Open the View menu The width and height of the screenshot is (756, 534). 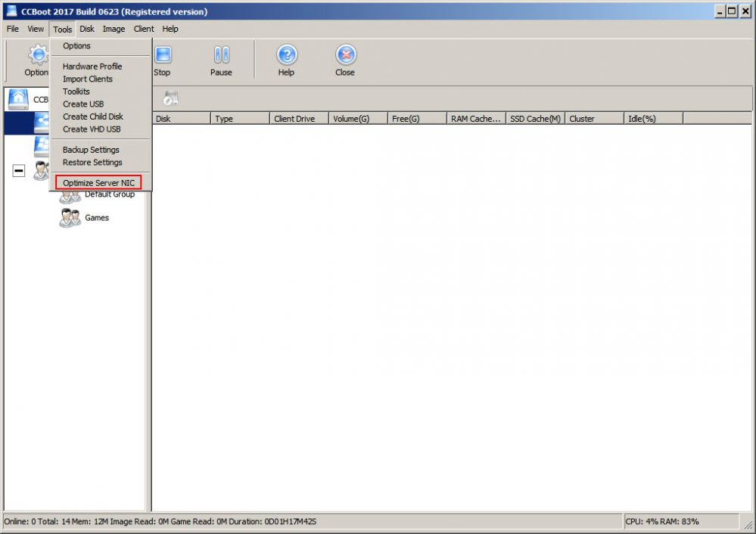point(36,29)
